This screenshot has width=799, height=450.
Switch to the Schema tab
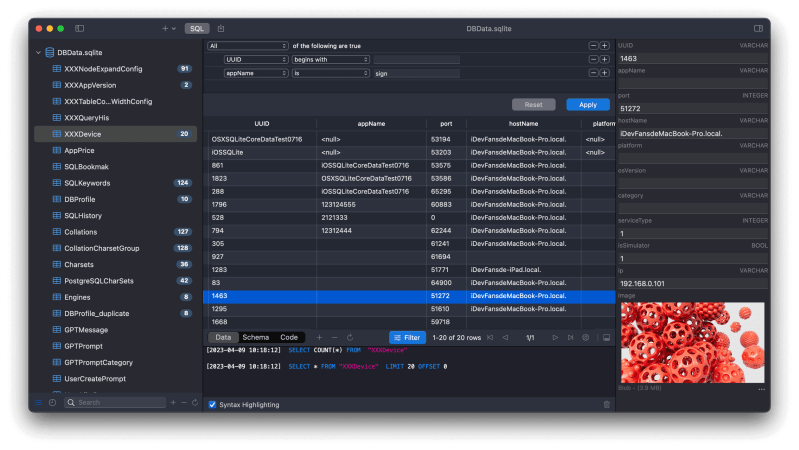click(x=255, y=337)
